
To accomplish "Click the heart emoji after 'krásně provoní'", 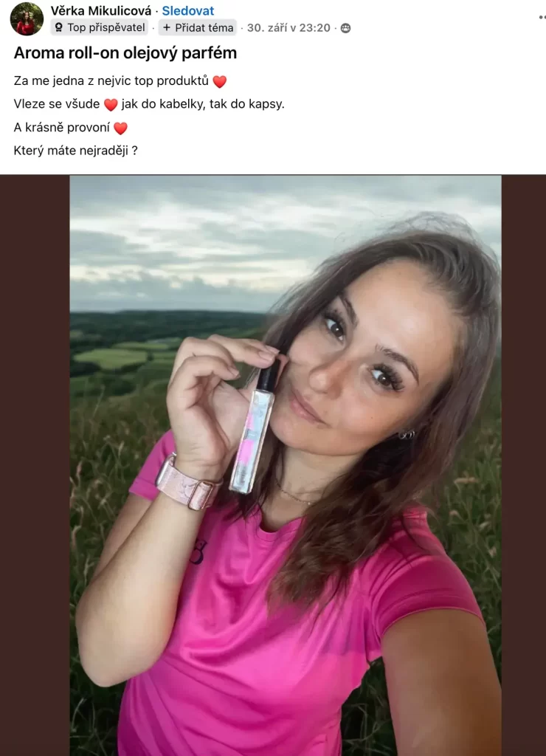I will 120,128.
